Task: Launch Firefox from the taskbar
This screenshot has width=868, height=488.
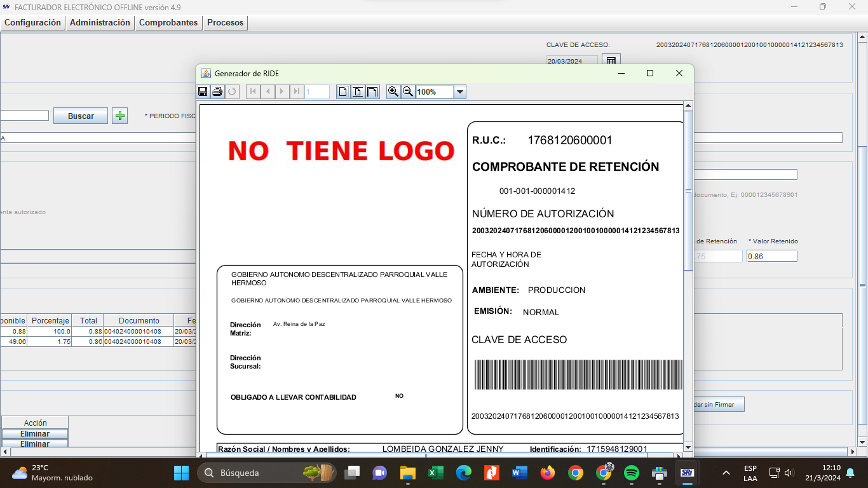Action: [x=547, y=473]
